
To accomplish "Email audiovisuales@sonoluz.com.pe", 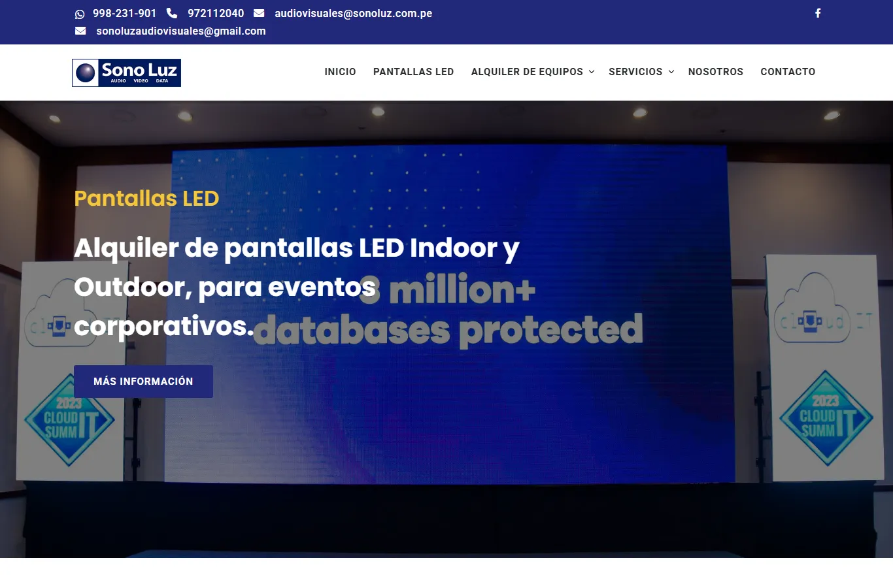I will click(353, 13).
